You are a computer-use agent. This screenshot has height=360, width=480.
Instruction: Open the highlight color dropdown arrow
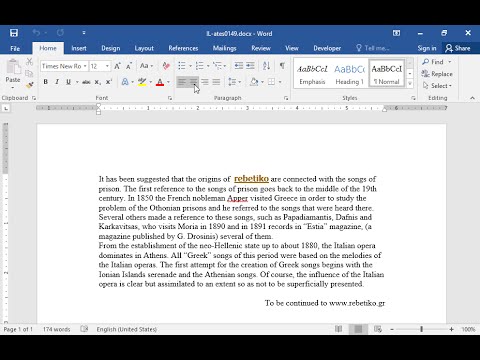[151, 82]
